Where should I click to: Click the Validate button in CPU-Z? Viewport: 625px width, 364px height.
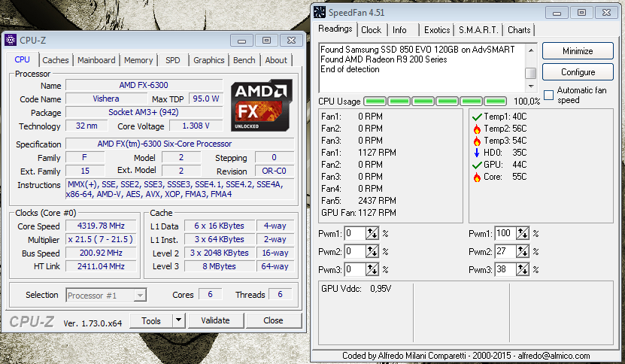[x=215, y=320]
